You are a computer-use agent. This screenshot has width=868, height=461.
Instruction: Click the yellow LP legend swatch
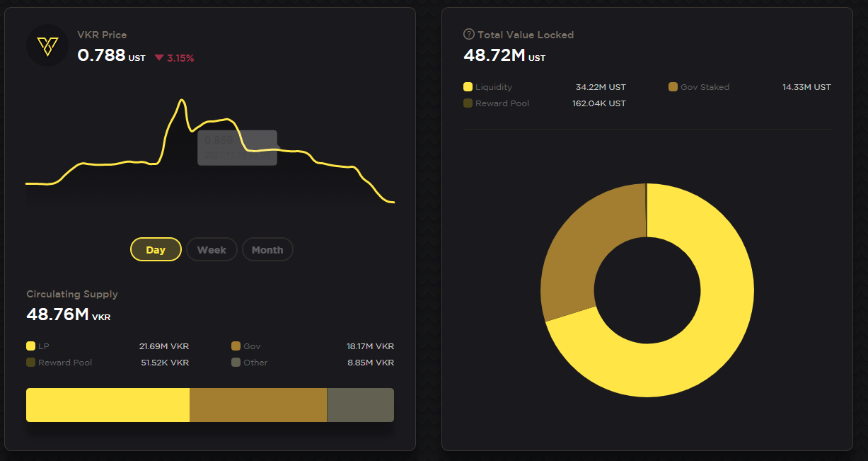click(30, 346)
